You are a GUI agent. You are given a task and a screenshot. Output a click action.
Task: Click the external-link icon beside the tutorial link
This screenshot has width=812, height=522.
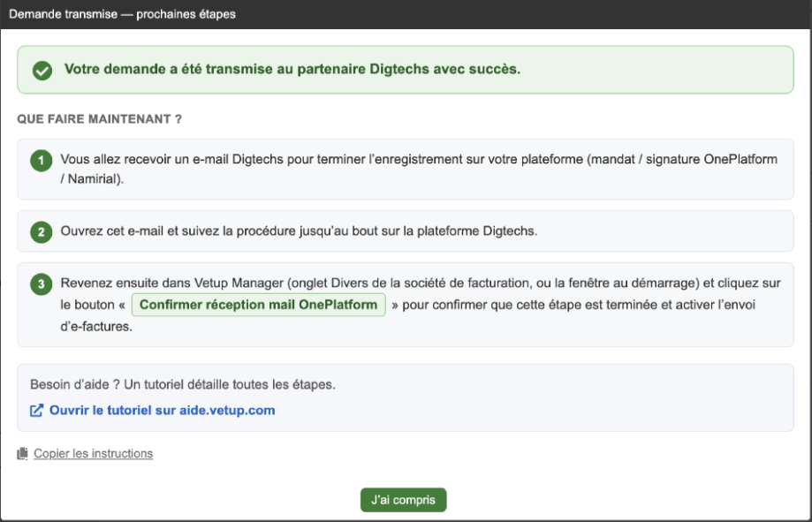(x=36, y=411)
